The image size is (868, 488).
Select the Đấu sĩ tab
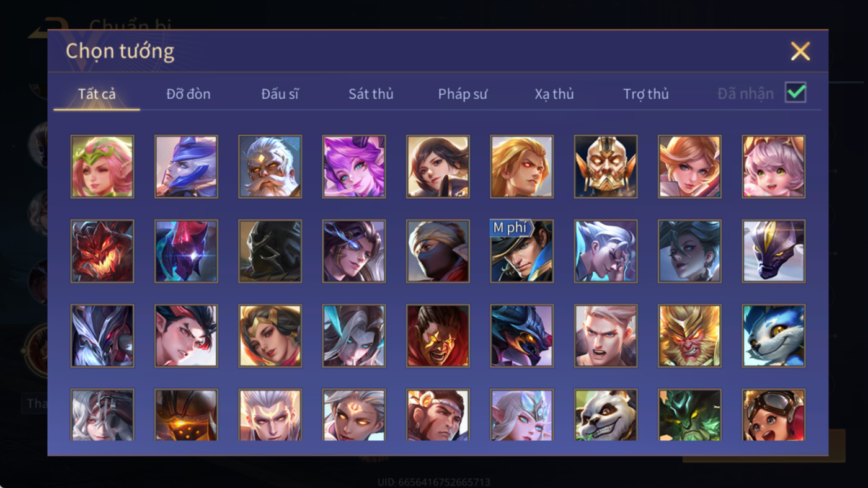click(280, 94)
